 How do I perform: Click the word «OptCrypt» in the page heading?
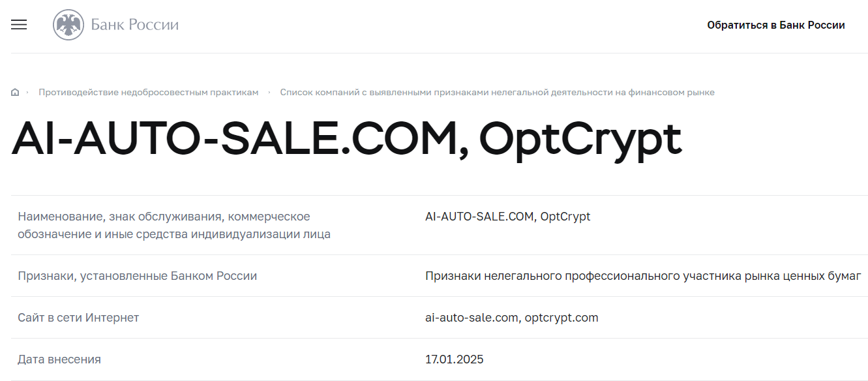tap(580, 138)
